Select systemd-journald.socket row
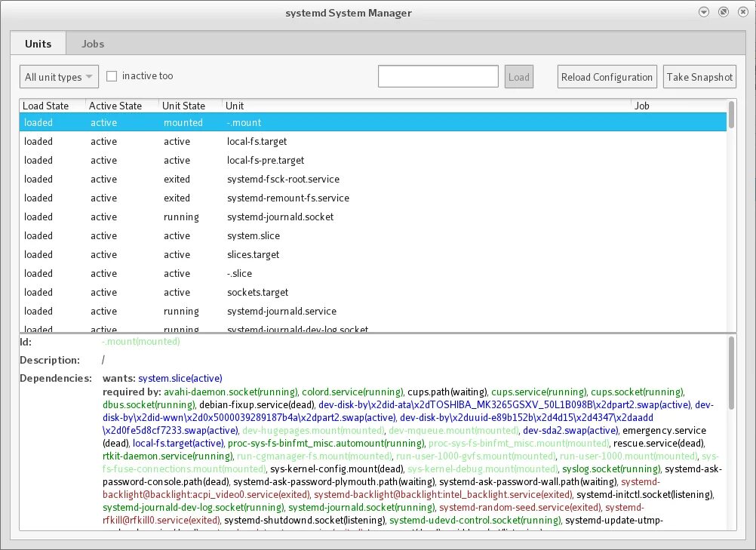This screenshot has height=550, width=756. point(373,217)
